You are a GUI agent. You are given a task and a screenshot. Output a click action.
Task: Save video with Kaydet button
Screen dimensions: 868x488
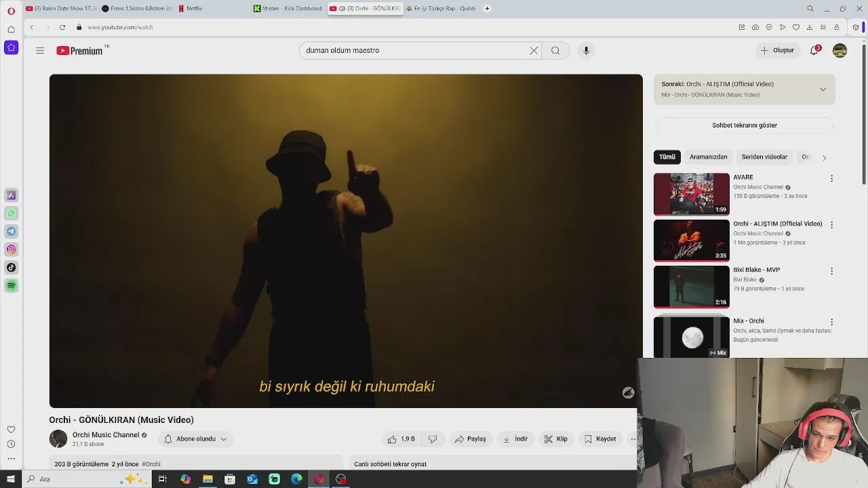click(600, 439)
